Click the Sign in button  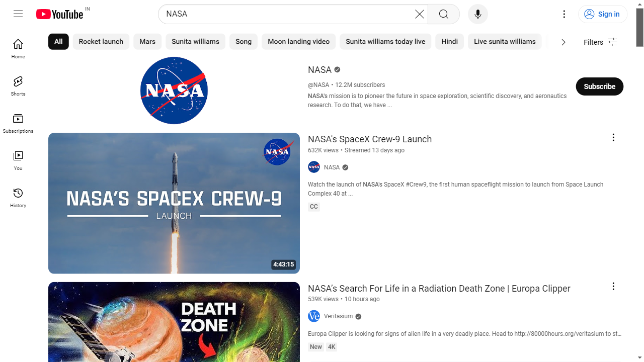tap(603, 14)
